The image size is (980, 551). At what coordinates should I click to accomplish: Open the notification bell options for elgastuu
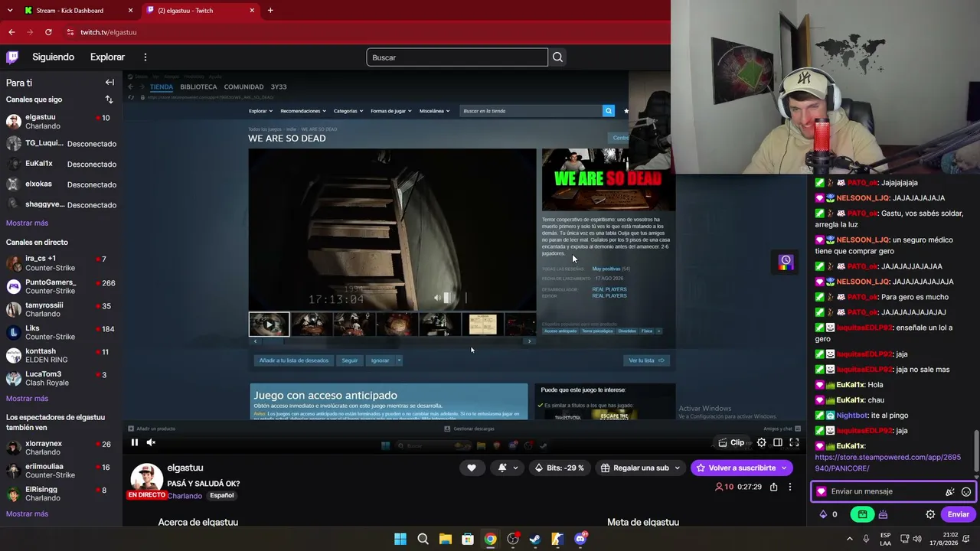pos(508,468)
